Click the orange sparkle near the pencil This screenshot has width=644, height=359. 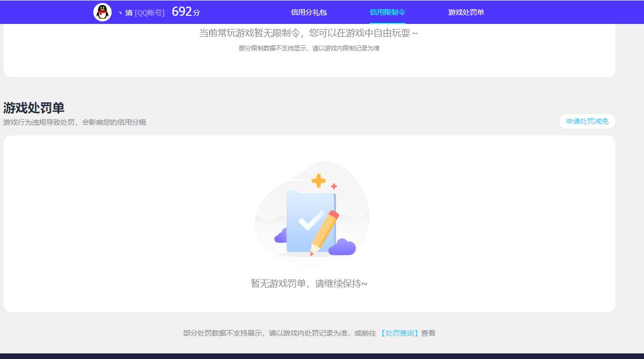point(335,186)
